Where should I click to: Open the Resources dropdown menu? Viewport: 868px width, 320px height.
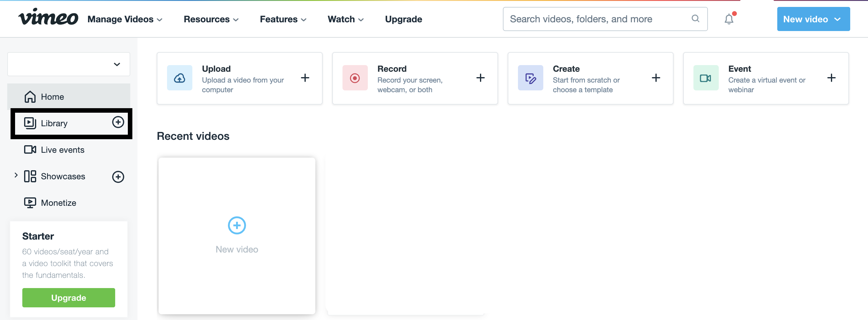pyautogui.click(x=211, y=19)
